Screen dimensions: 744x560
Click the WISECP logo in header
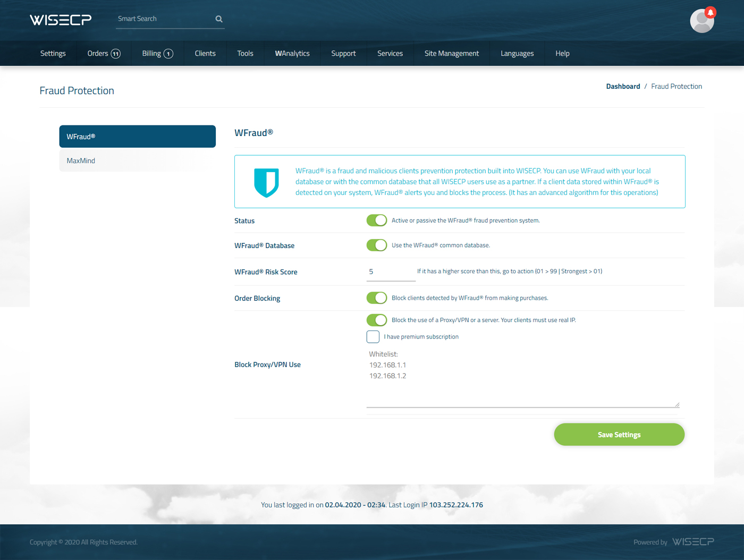pyautogui.click(x=61, y=20)
